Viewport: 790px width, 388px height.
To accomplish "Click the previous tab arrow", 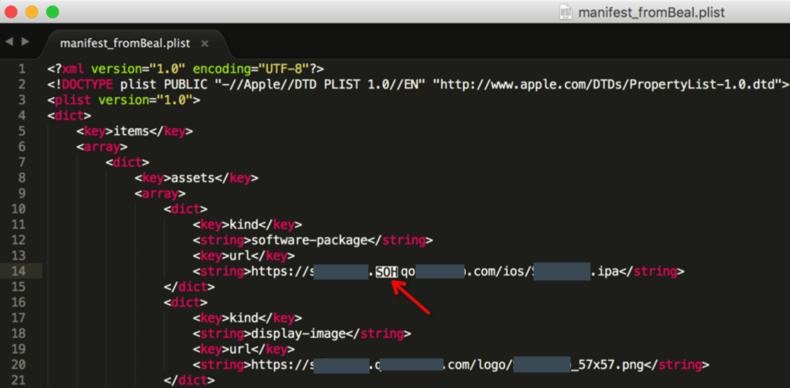I will [x=9, y=42].
